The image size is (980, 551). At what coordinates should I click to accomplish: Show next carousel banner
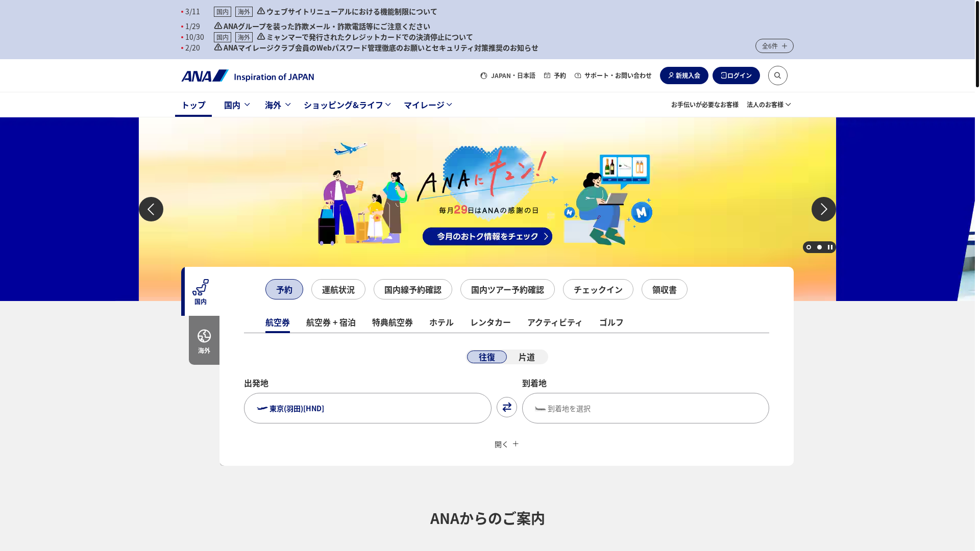823,209
